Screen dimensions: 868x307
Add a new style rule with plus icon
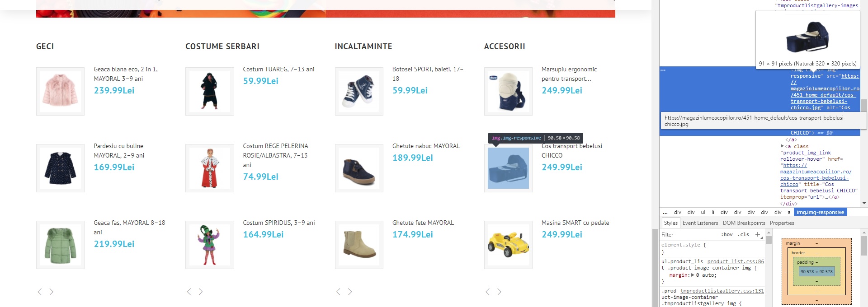[758, 234]
